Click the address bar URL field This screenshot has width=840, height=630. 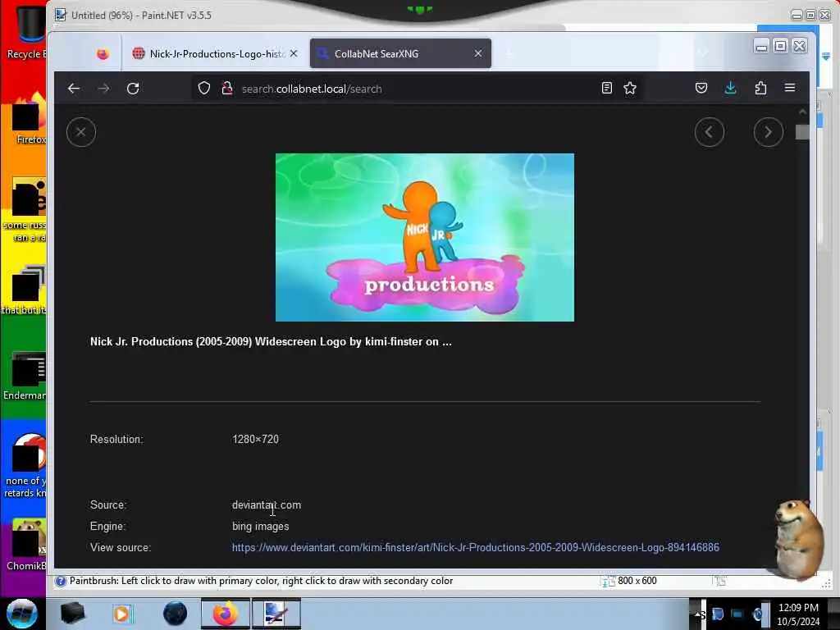pos(418,89)
